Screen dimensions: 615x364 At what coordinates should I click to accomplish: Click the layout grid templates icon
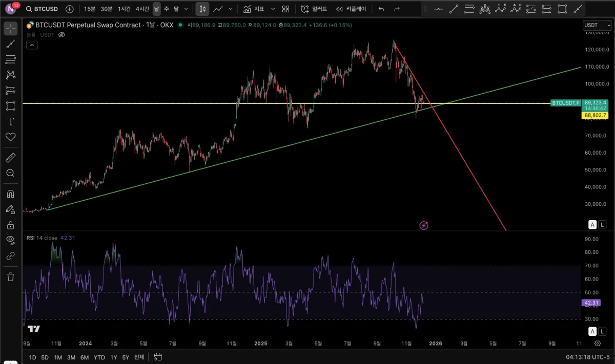coord(285,9)
